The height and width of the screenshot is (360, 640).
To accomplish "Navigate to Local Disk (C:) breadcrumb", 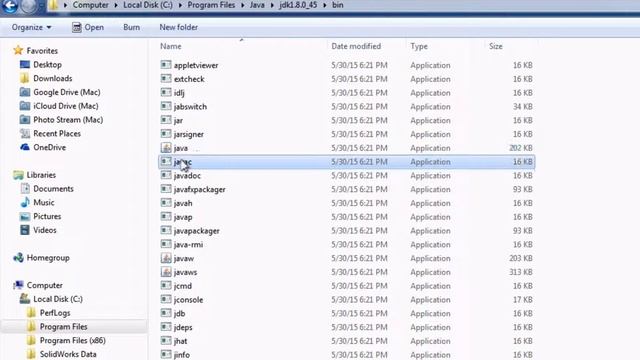I will pos(148,5).
